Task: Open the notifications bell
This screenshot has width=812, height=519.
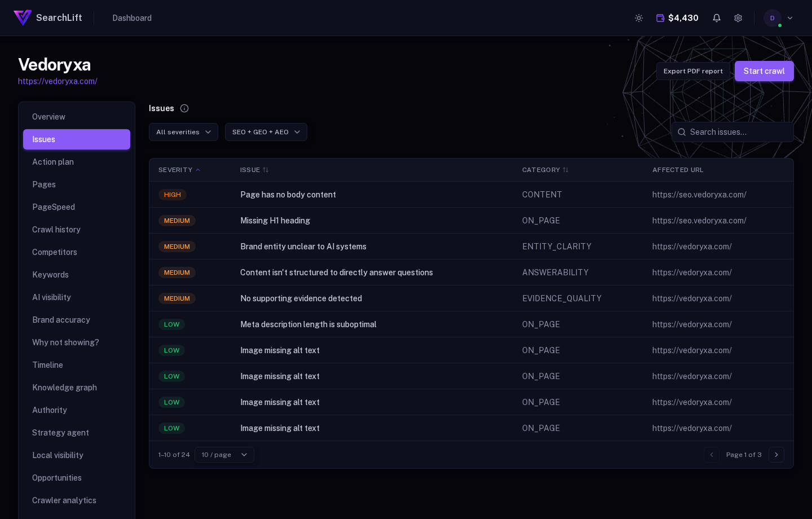Action: pos(717,18)
